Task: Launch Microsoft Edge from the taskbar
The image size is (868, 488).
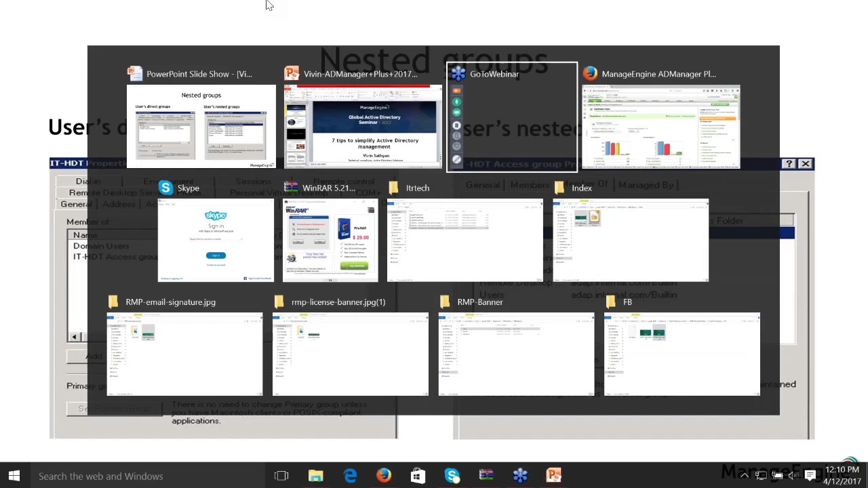Action: (350, 476)
